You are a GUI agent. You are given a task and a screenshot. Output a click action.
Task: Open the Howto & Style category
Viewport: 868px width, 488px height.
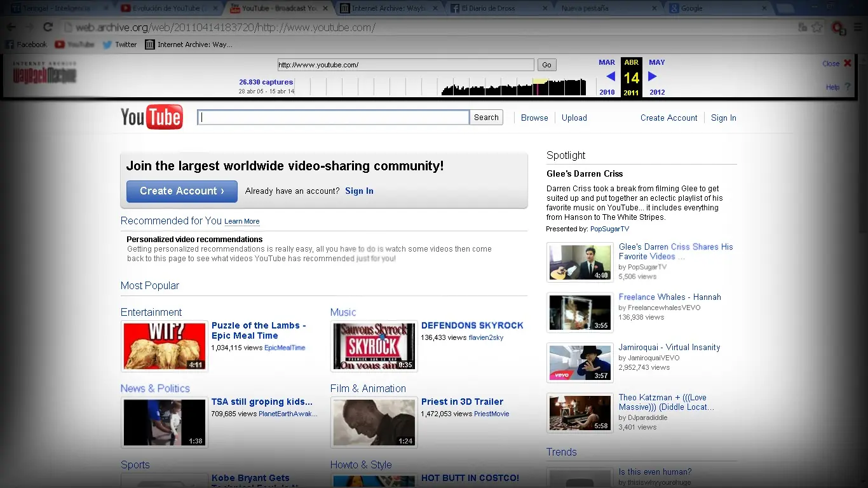pyautogui.click(x=361, y=464)
